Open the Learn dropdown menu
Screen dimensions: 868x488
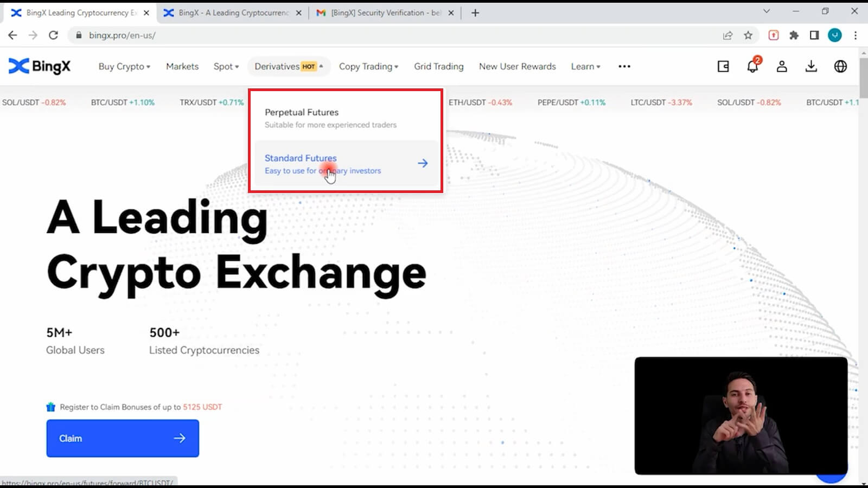pos(585,66)
